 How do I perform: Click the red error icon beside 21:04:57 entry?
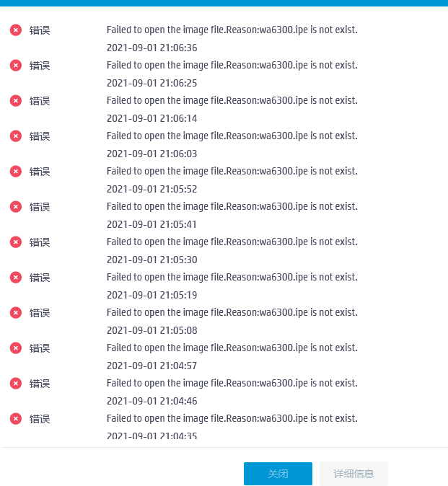[16, 348]
